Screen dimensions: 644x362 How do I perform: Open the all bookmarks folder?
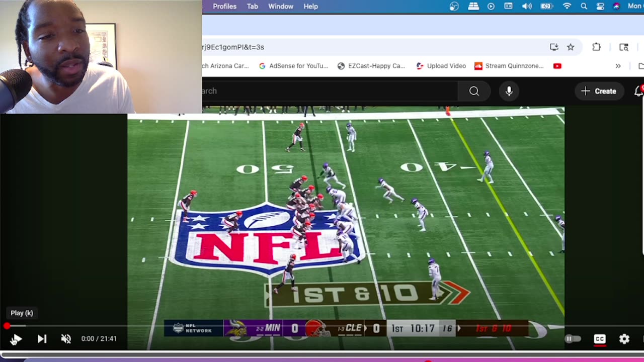641,66
